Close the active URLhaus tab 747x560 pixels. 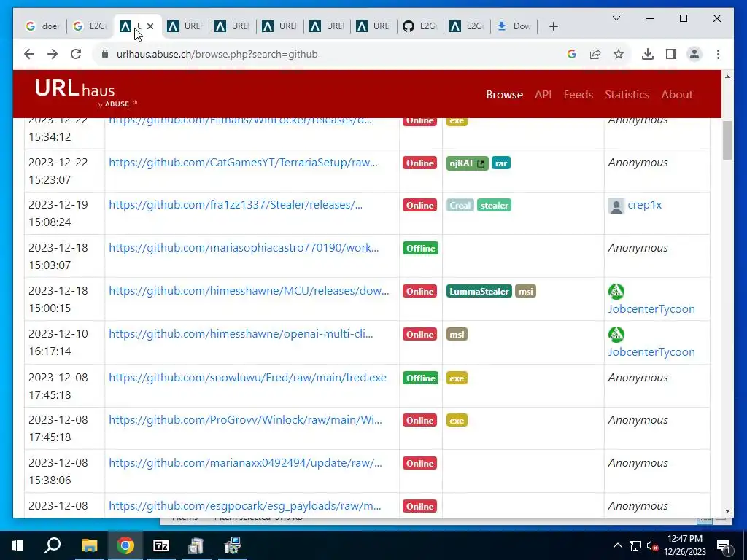click(x=150, y=26)
